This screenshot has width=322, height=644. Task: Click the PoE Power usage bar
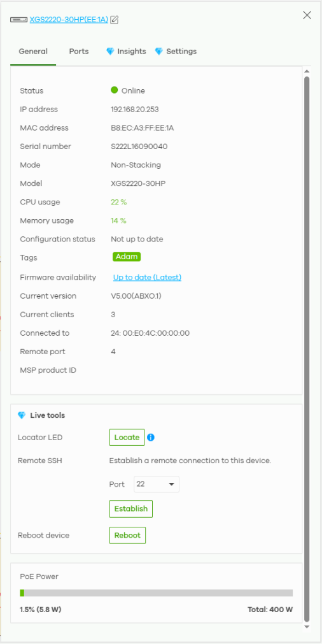click(x=157, y=592)
